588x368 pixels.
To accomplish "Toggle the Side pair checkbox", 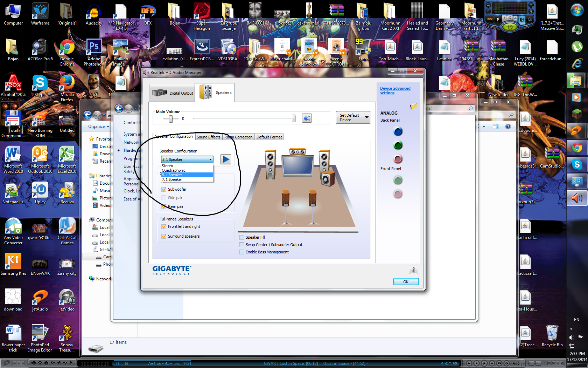I will pos(163,198).
